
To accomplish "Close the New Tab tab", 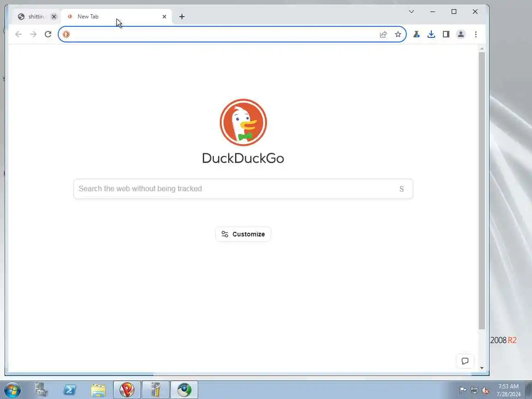I will [164, 17].
